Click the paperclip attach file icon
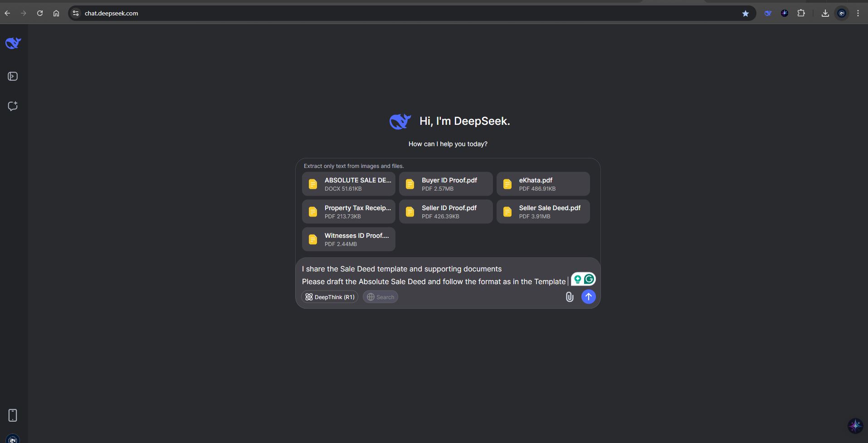This screenshot has height=443, width=868. [570, 297]
